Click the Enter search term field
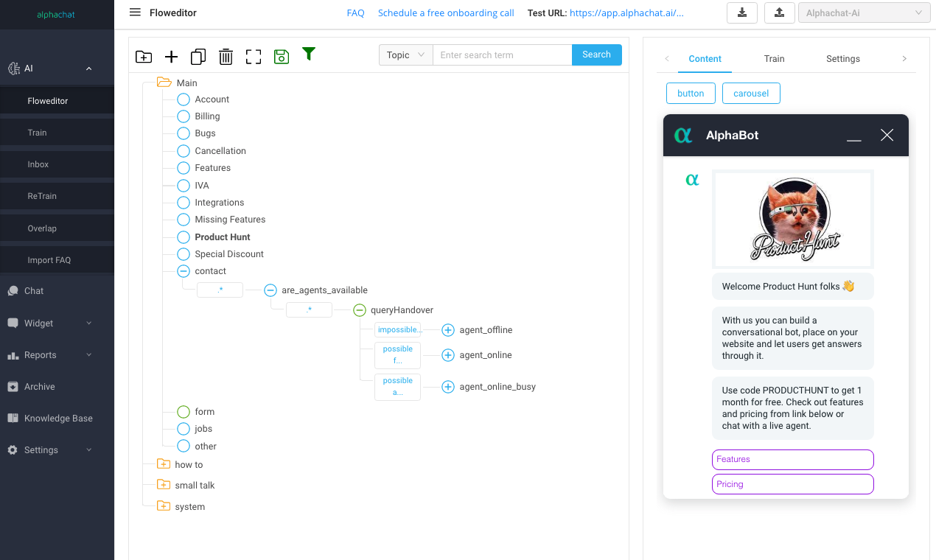The image size is (936, 560). tap(502, 55)
